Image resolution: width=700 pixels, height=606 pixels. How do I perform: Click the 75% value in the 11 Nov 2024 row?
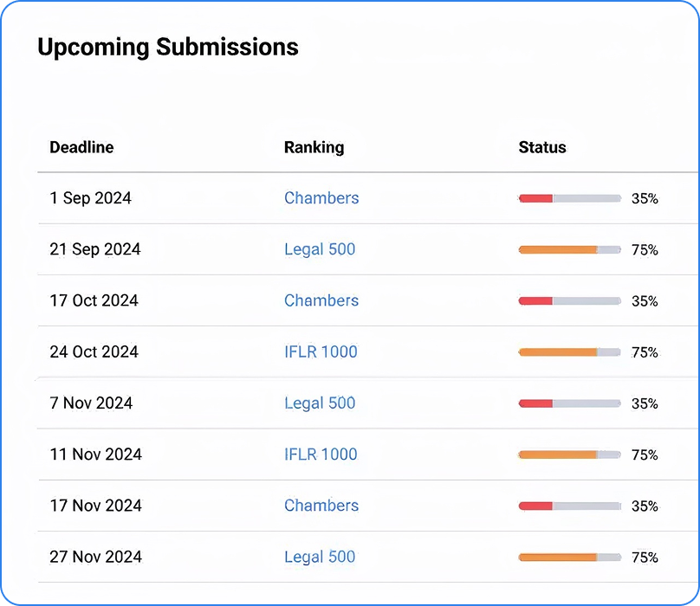pos(645,455)
